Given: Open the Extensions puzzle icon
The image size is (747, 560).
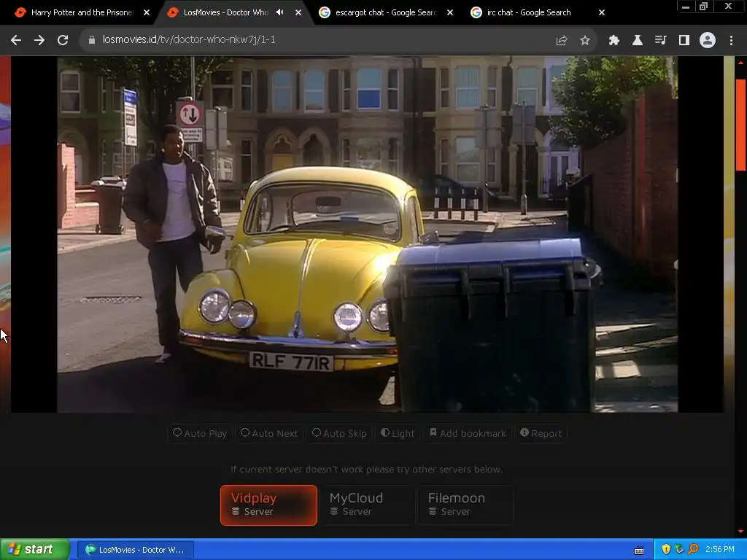Looking at the screenshot, I should (x=614, y=41).
